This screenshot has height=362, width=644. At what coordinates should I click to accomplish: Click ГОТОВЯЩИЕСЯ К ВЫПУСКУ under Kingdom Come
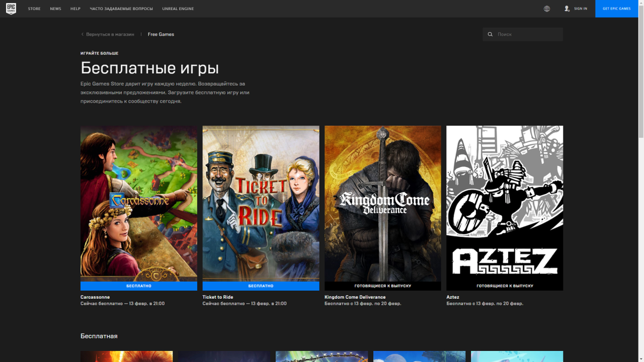pyautogui.click(x=383, y=286)
